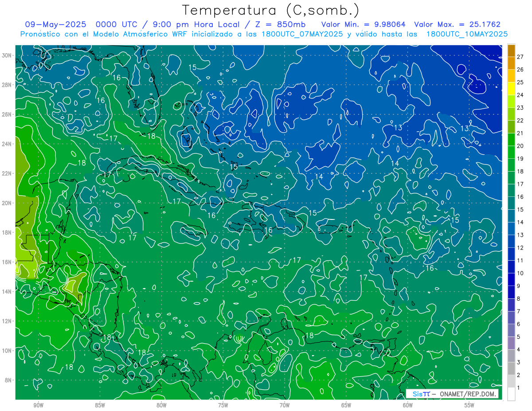
Task: Click the "10N" latitude axis label
Action: (x=7, y=350)
